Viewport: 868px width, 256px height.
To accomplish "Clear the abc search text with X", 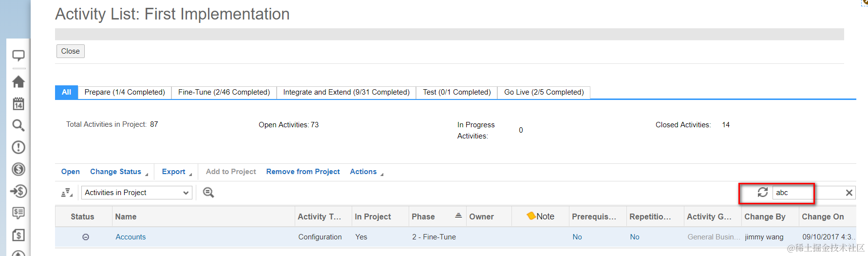I will coord(849,193).
